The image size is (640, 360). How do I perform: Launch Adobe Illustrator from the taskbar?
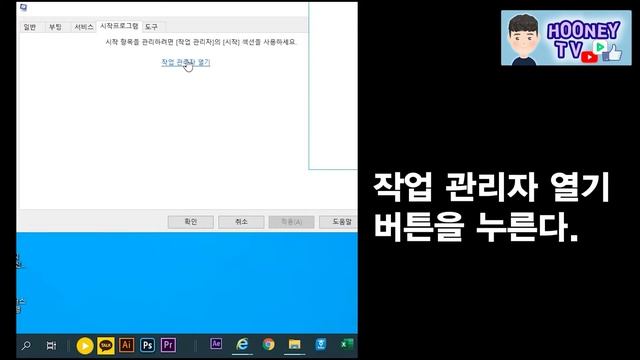click(127, 345)
